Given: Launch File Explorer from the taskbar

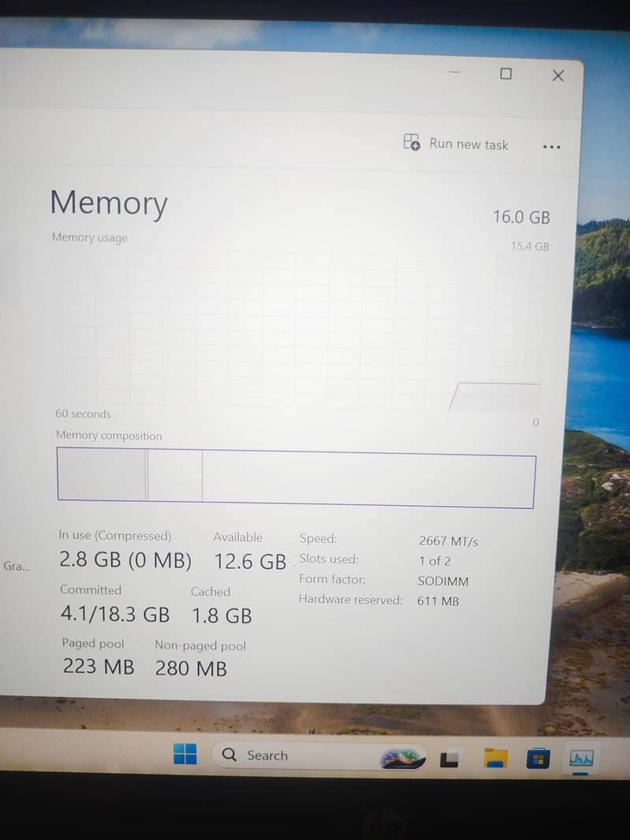Looking at the screenshot, I should coord(495,757).
